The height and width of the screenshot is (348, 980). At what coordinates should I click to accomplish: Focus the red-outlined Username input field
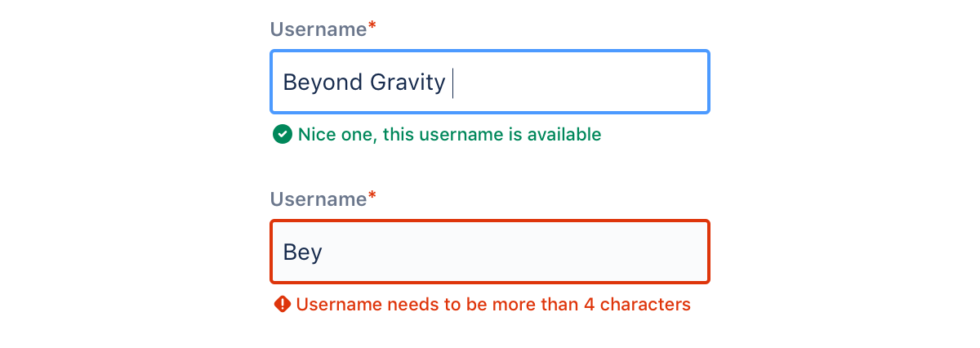click(490, 252)
